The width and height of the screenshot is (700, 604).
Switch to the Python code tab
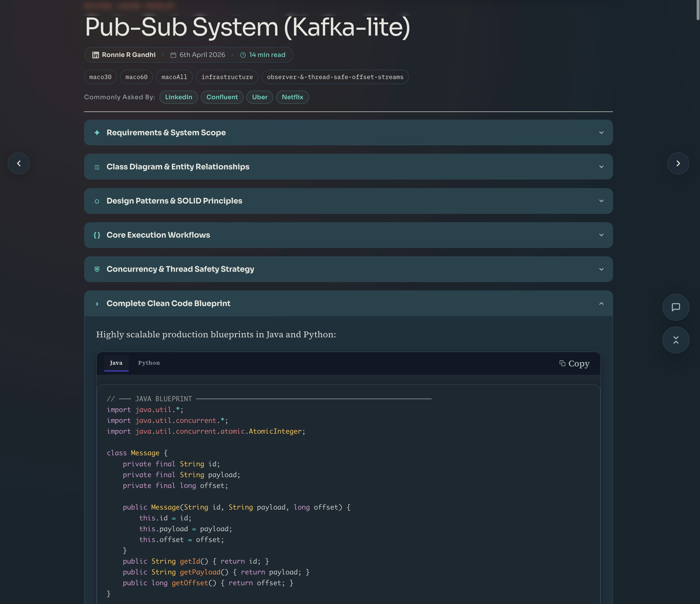pyautogui.click(x=149, y=363)
